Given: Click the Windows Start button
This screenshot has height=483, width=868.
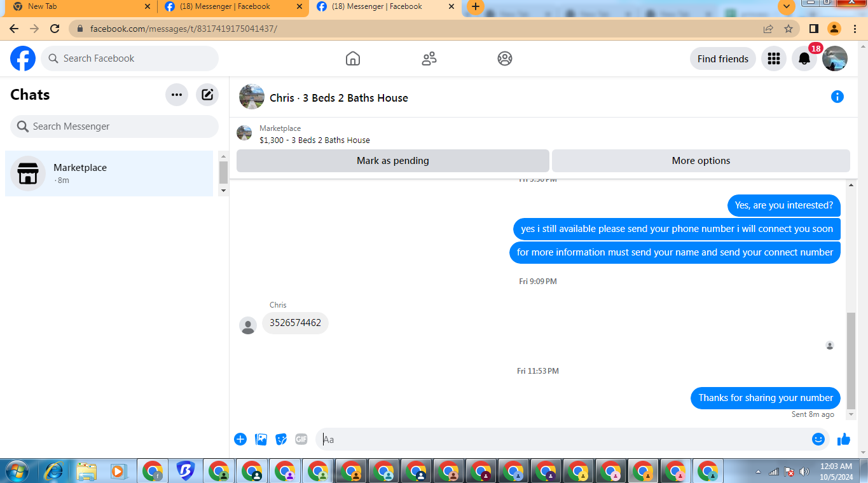Looking at the screenshot, I should pyautogui.click(x=17, y=471).
